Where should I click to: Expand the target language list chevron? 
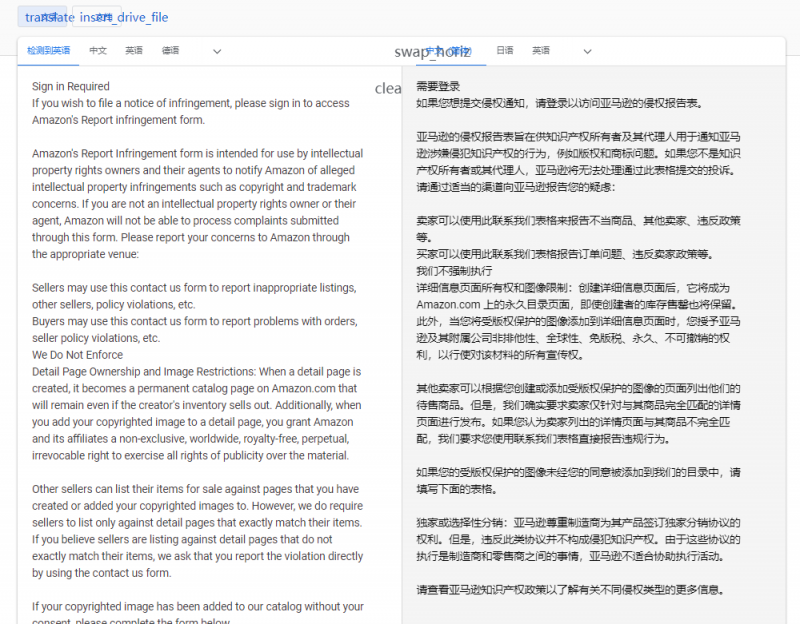(587, 51)
